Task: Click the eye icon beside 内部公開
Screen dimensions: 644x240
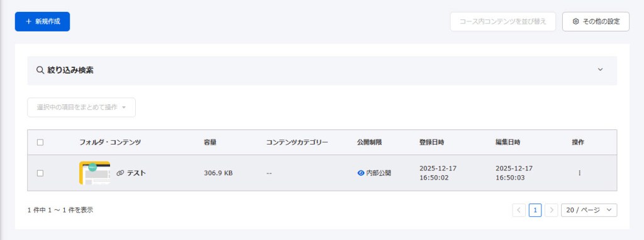Action: coord(361,173)
